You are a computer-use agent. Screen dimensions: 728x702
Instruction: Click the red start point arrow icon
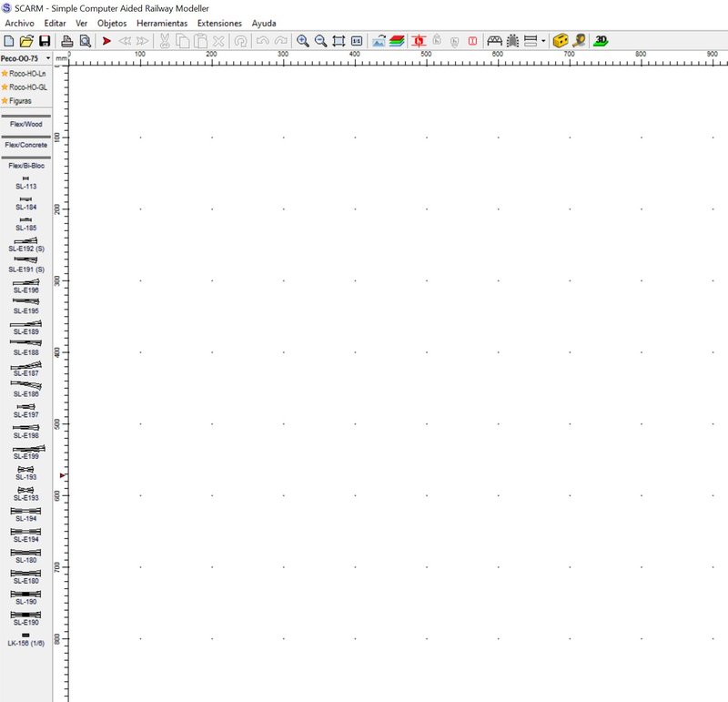106,41
